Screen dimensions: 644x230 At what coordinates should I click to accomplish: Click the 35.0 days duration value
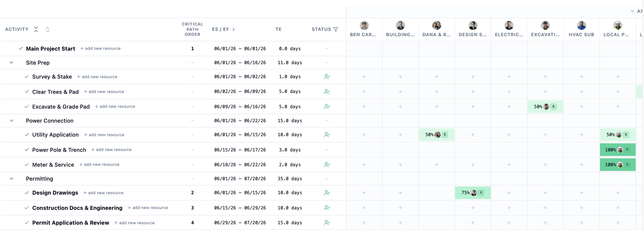point(290,179)
